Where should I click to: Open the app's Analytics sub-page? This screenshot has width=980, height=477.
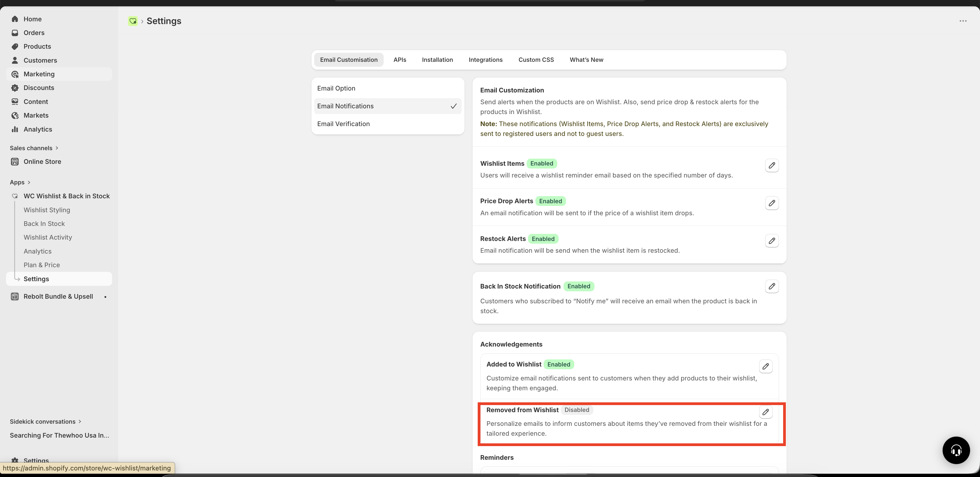coord(37,251)
